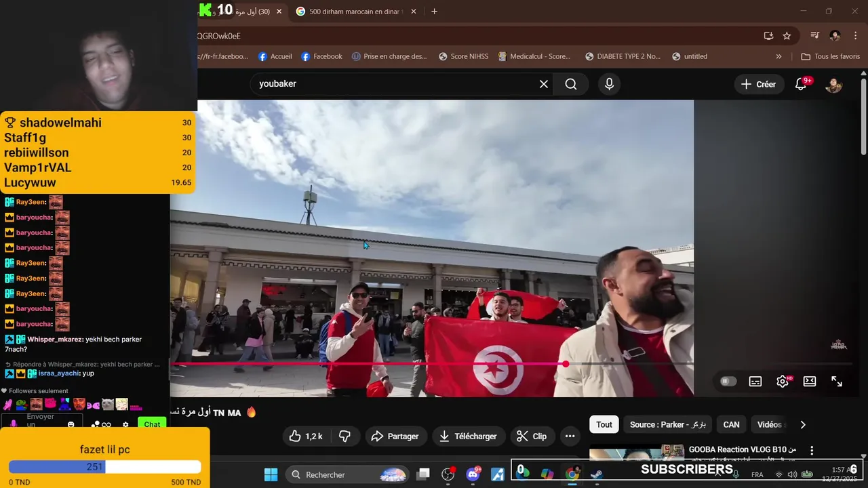Click the Télécharger button

click(x=468, y=436)
